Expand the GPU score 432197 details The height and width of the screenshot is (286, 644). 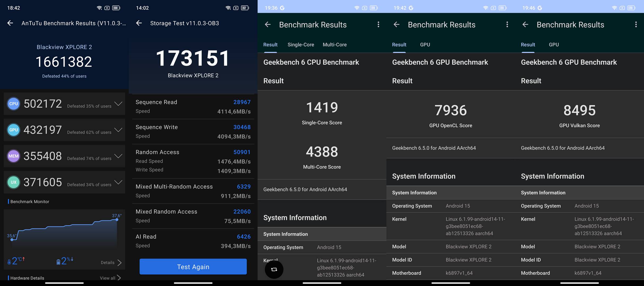[118, 130]
